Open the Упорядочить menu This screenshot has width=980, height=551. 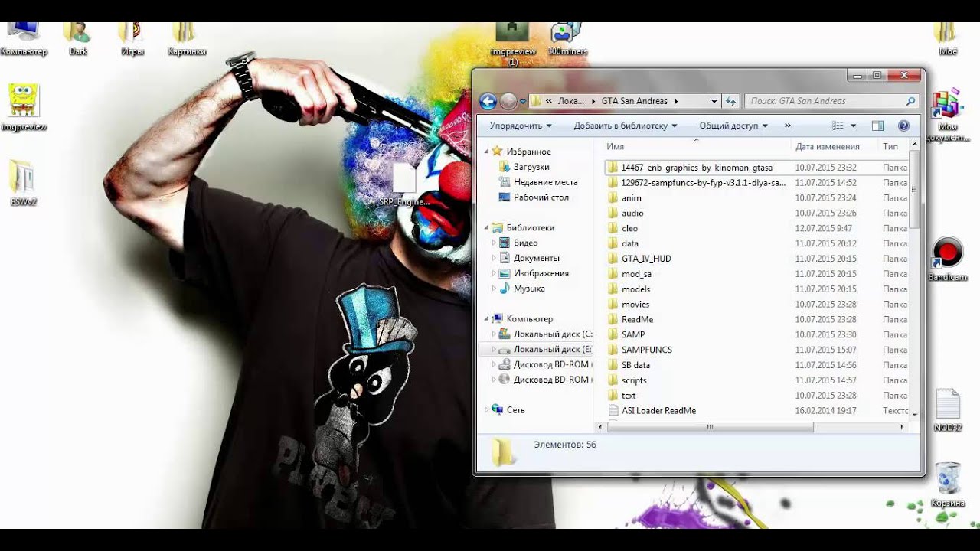521,126
